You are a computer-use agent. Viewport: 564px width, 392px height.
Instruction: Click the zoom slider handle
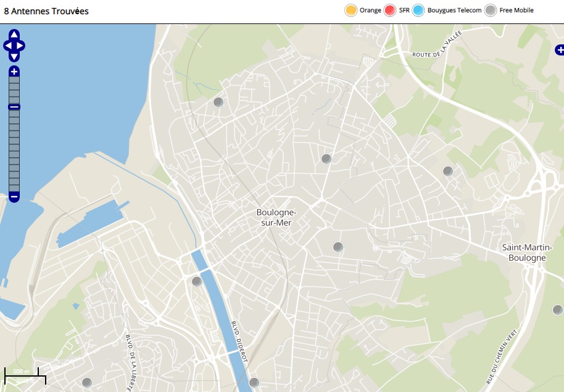pos(14,107)
